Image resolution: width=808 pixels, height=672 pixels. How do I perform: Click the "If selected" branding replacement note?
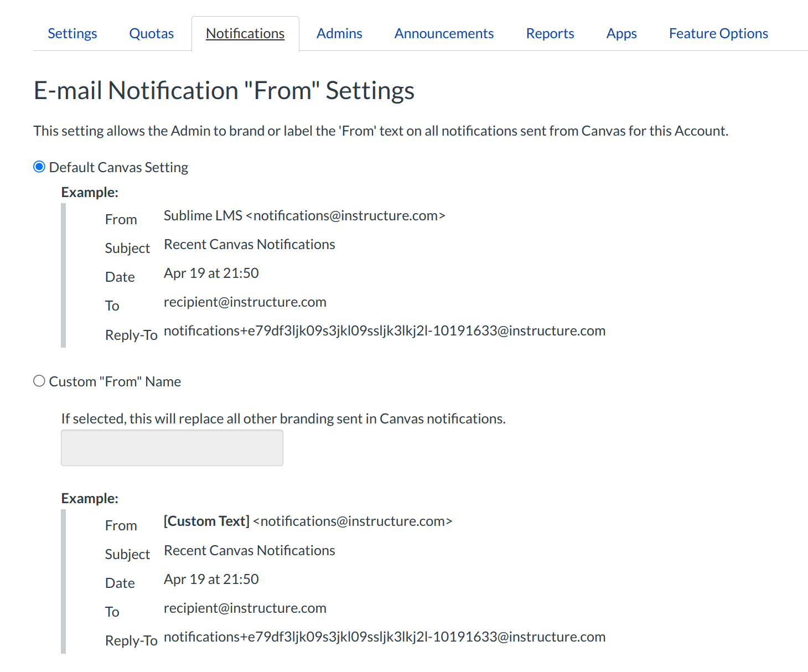pyautogui.click(x=283, y=418)
